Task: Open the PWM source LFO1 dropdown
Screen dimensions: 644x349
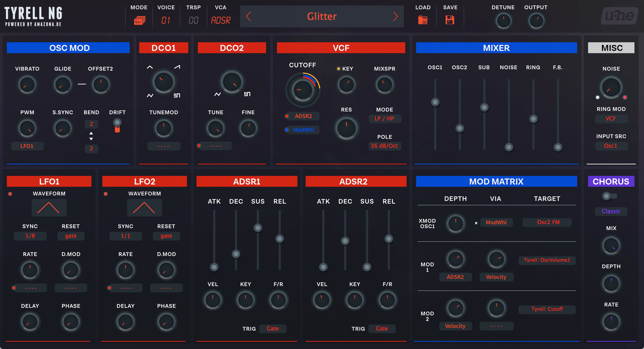Action: tap(27, 146)
